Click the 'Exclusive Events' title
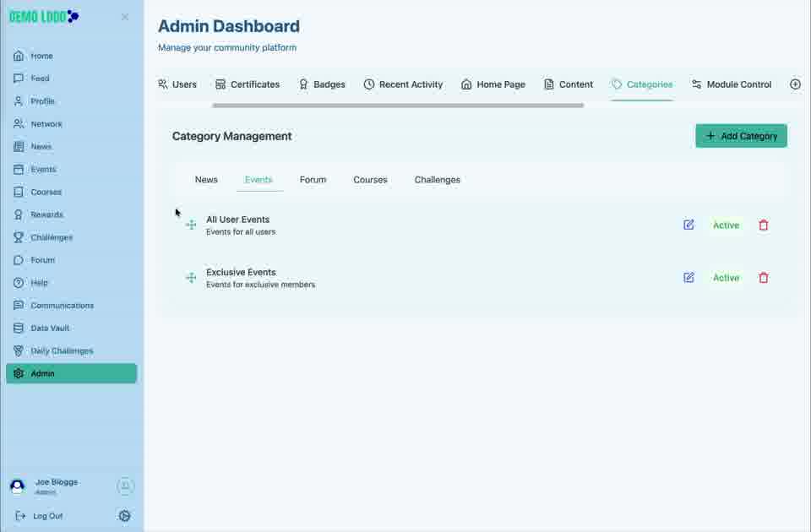The image size is (811, 532). pyautogui.click(x=241, y=273)
